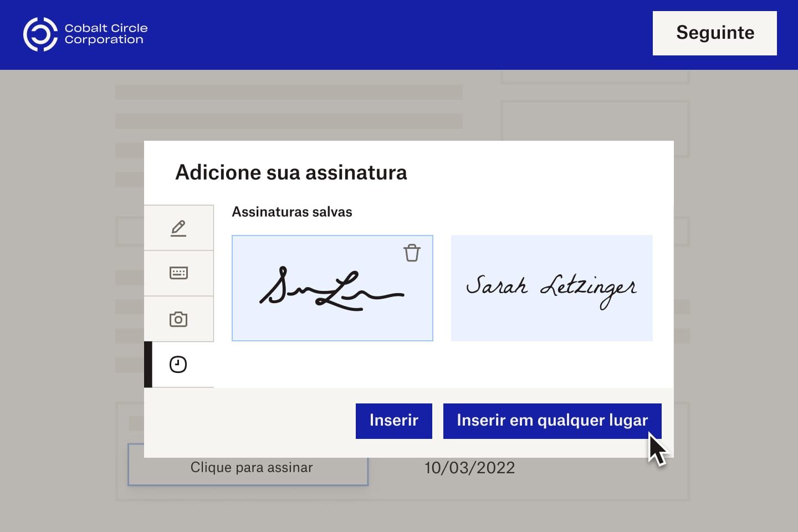Choose the active signature tab in sidebar
Viewport: 798px width, 532px height.
178,364
